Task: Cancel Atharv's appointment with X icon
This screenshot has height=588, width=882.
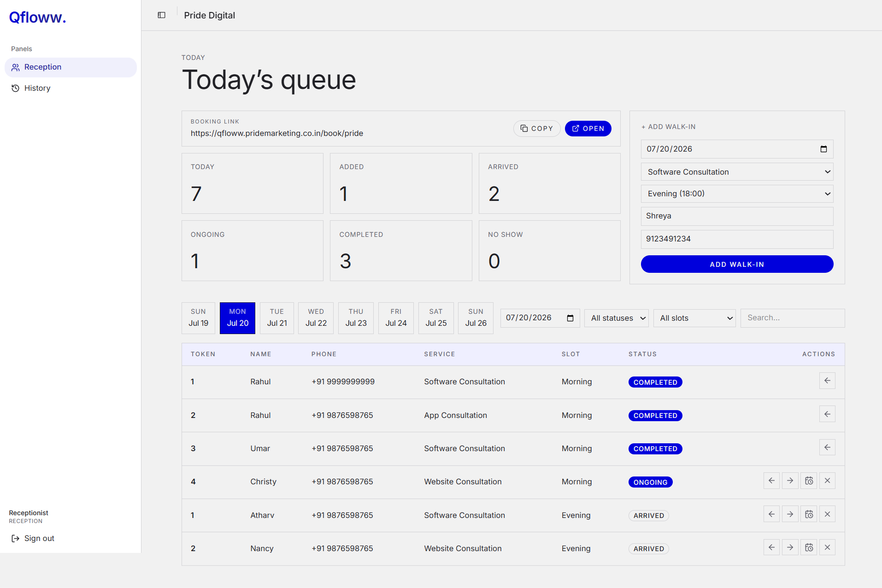Action: point(827,514)
